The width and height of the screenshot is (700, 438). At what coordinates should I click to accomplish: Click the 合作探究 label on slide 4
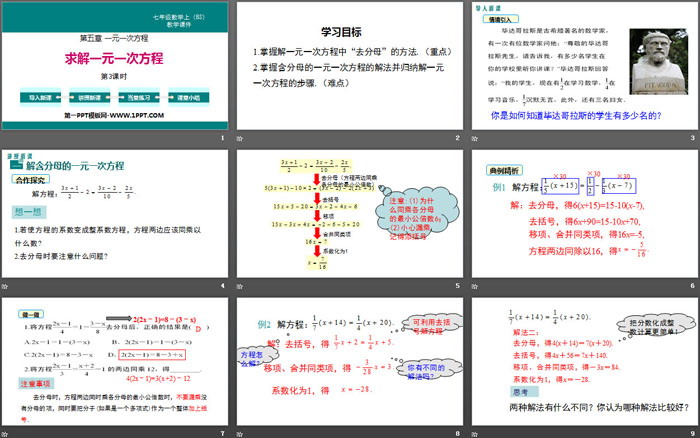[30, 180]
